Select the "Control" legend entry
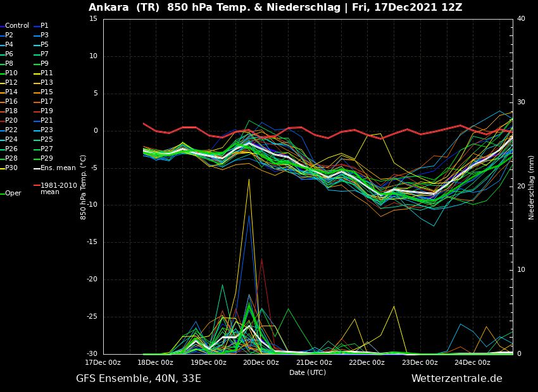Viewport: 538px width, 392px height. point(15,26)
